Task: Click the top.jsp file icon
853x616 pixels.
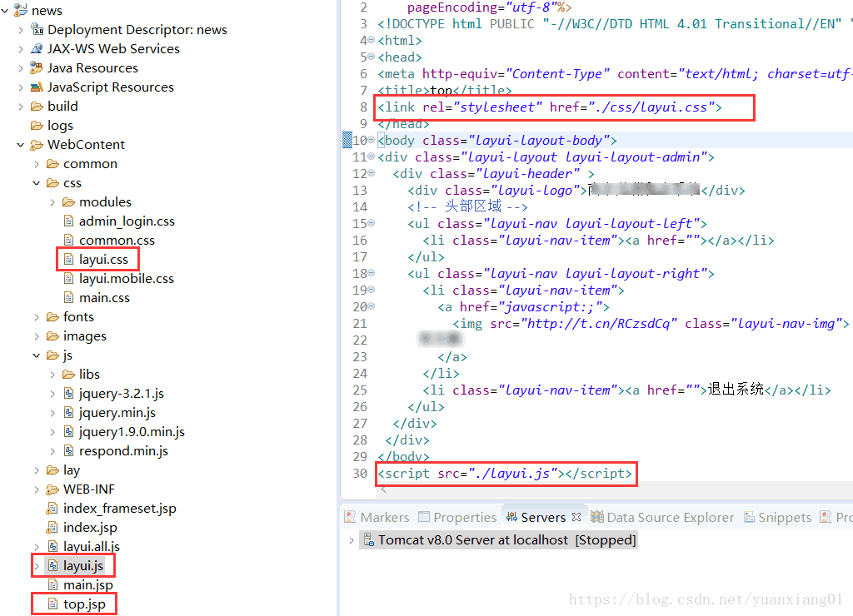Action: (x=52, y=604)
